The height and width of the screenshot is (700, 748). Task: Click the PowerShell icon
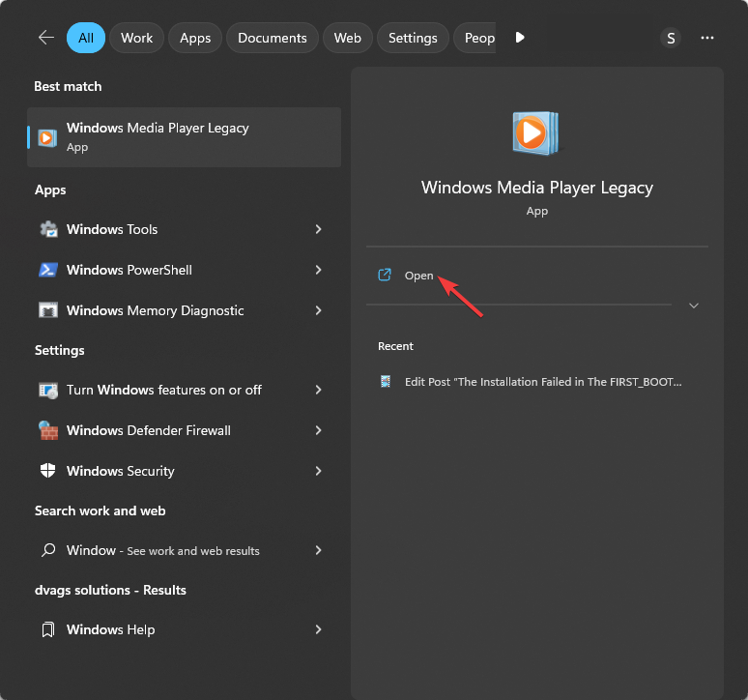click(x=48, y=270)
